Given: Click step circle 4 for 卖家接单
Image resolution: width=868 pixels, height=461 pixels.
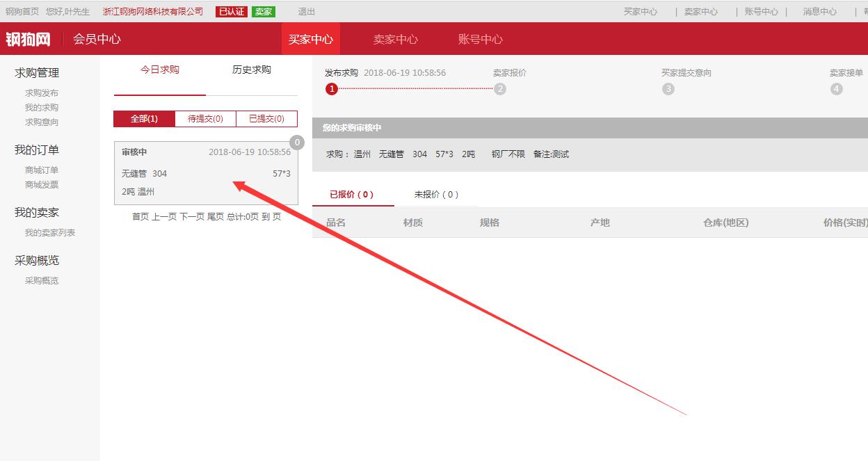Looking at the screenshot, I should pyautogui.click(x=836, y=88).
